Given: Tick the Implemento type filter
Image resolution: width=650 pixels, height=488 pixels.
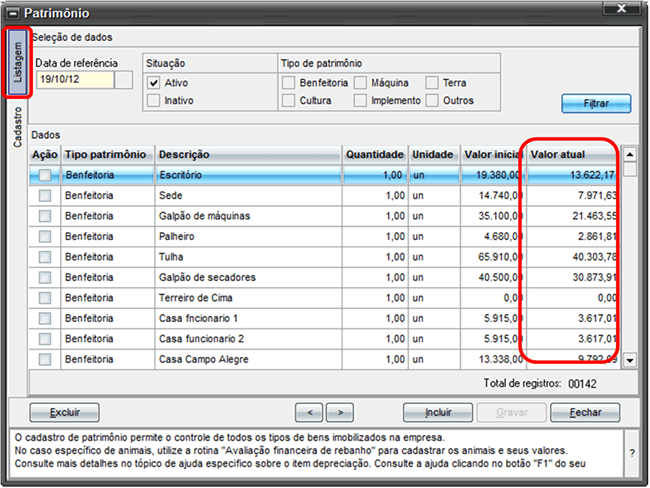Looking at the screenshot, I should point(360,100).
